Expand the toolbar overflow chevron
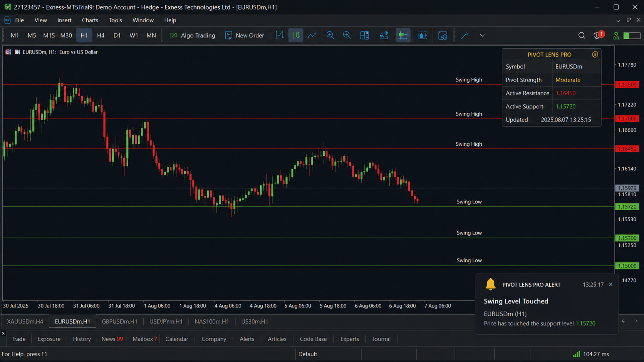The width and height of the screenshot is (644, 362). point(482,35)
